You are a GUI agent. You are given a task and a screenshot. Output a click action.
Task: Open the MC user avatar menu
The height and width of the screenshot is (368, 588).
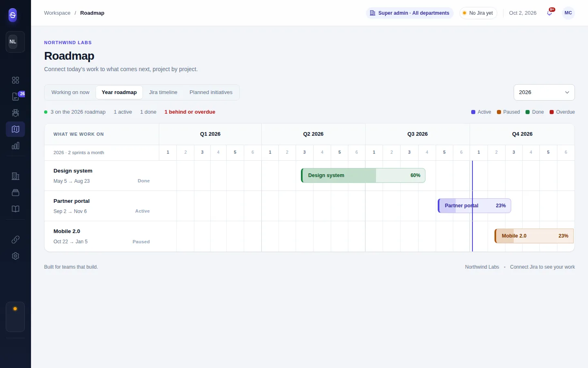point(568,13)
